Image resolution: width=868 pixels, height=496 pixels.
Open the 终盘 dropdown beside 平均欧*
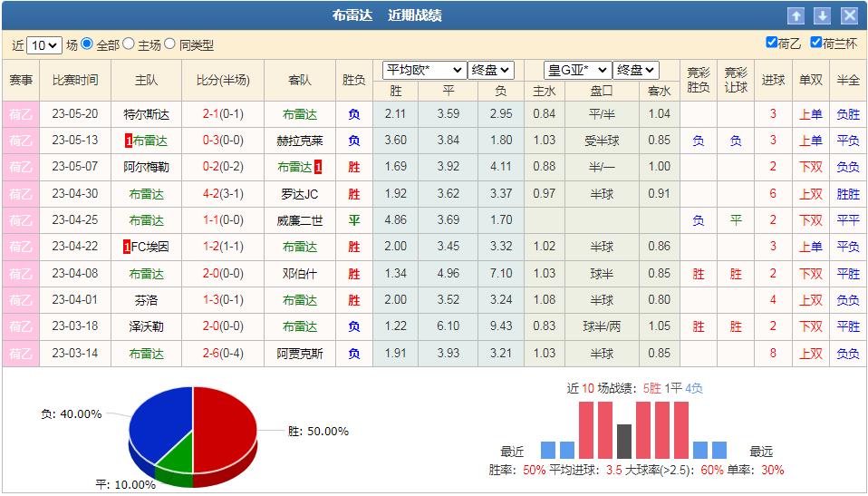[x=491, y=71]
